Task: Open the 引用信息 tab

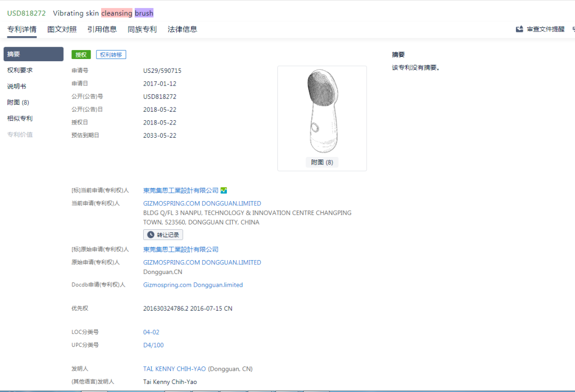Action: [102, 29]
